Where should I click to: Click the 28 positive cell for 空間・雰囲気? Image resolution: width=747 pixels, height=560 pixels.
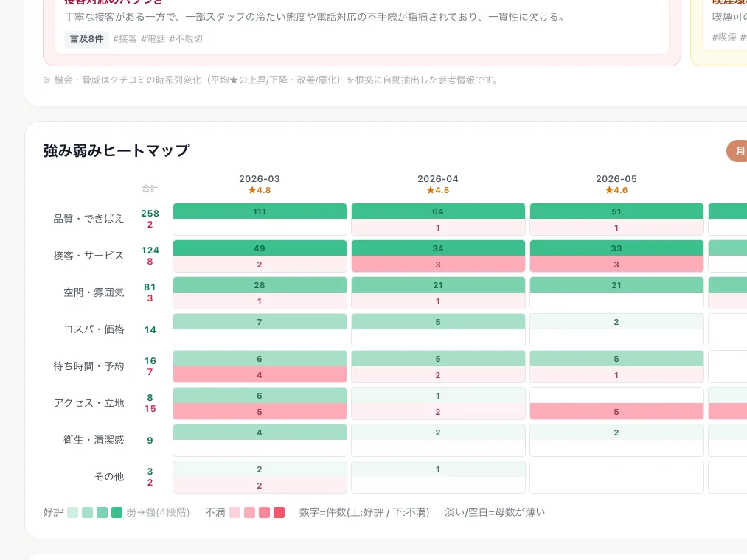(x=260, y=285)
